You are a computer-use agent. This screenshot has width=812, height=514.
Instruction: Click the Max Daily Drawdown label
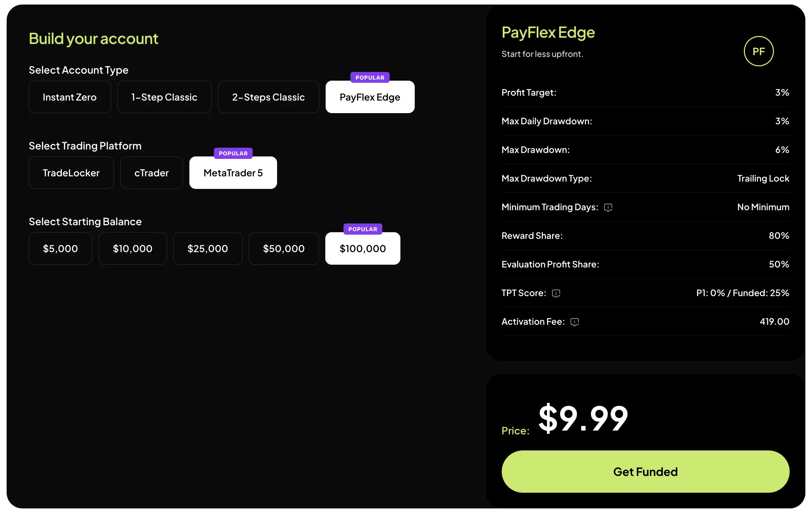click(x=547, y=121)
